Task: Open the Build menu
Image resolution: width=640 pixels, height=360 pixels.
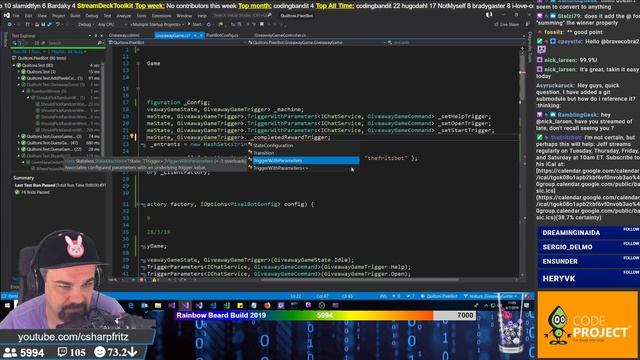Action: pos(76,16)
